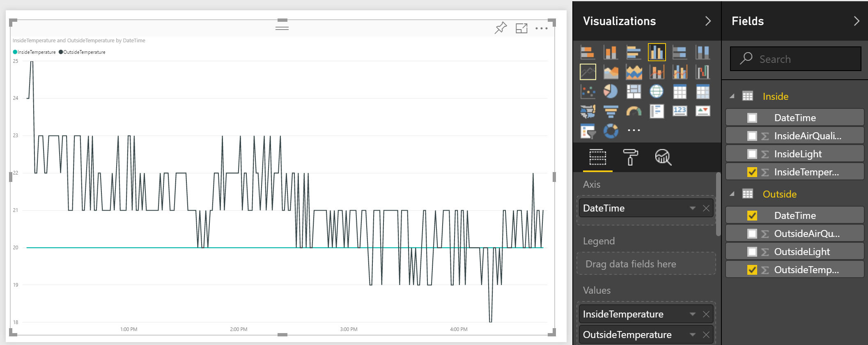Select the stacked bar chart visualization
The width and height of the screenshot is (868, 345).
click(588, 53)
